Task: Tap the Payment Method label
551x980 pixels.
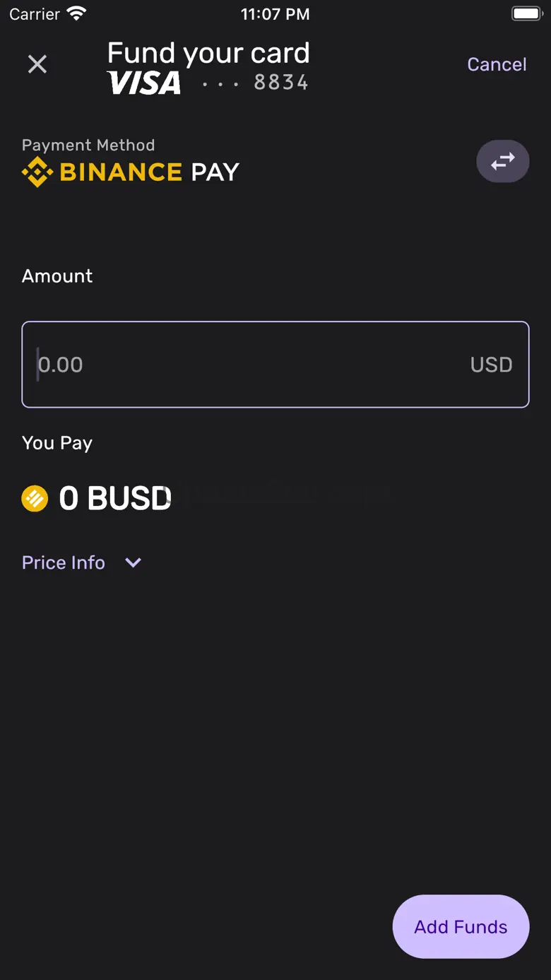Action: pos(88,145)
